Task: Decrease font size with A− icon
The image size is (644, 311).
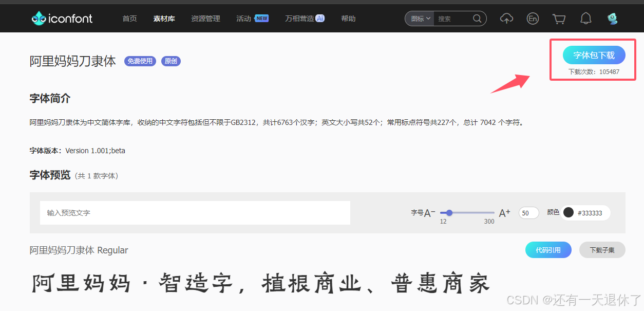Action: pyautogui.click(x=430, y=213)
